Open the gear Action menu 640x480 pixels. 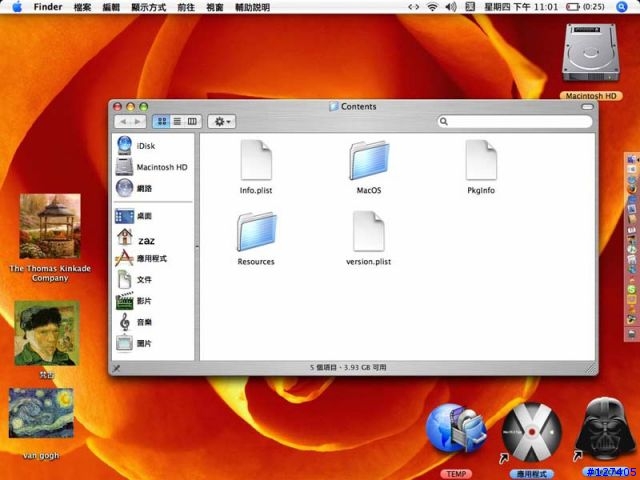222,121
